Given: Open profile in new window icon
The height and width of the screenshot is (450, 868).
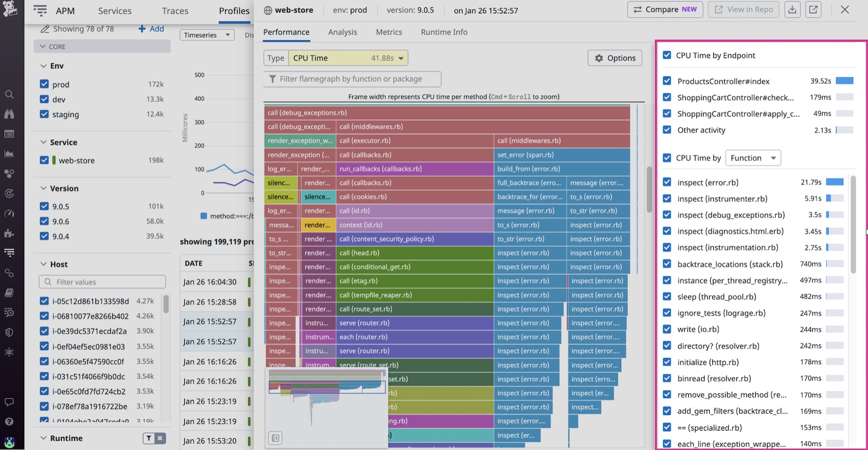Looking at the screenshot, I should [x=813, y=10].
